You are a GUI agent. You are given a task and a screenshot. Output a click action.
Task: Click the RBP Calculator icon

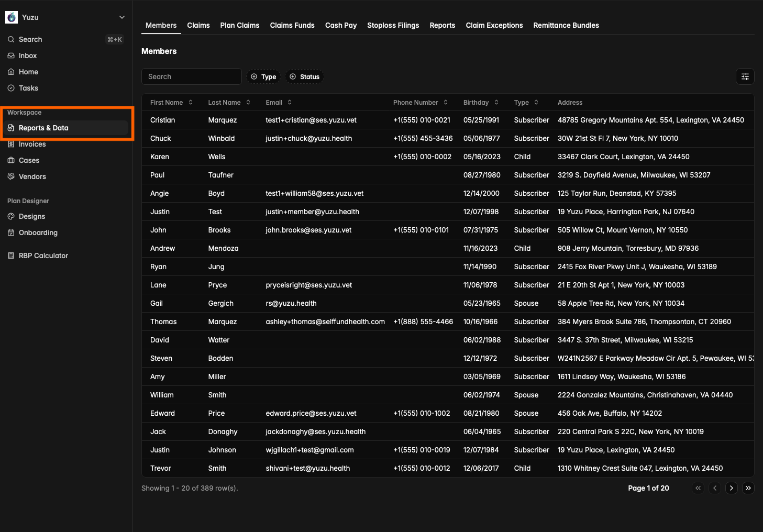11,256
